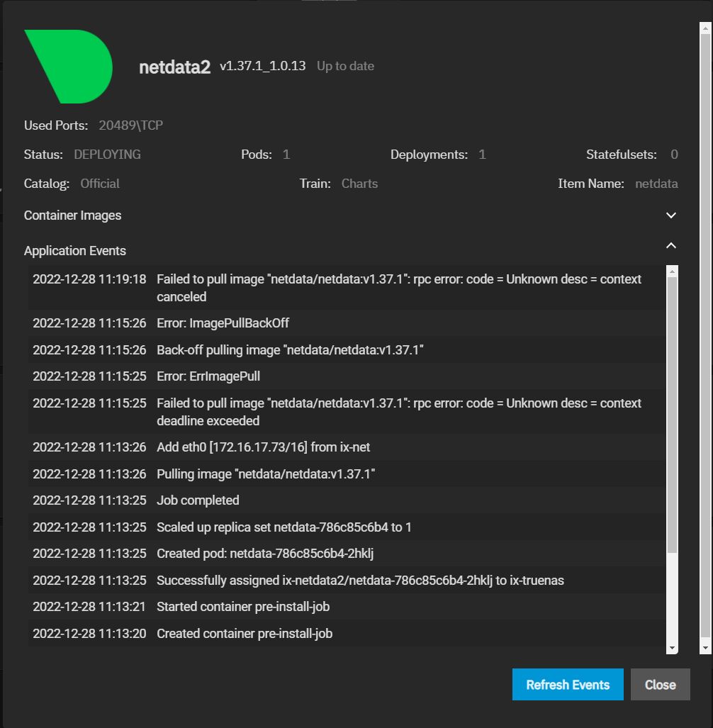Click the 'Up to date' status text
This screenshot has width=713, height=728.
(x=345, y=66)
